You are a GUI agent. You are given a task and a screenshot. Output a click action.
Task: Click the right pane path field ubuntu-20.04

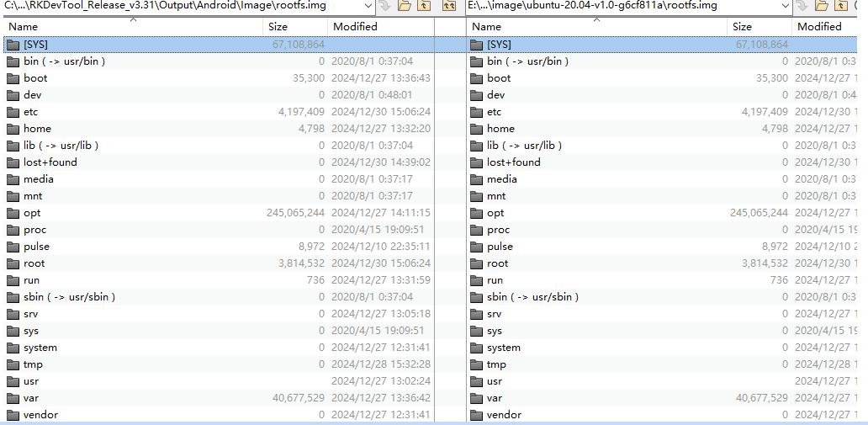(x=629, y=6)
